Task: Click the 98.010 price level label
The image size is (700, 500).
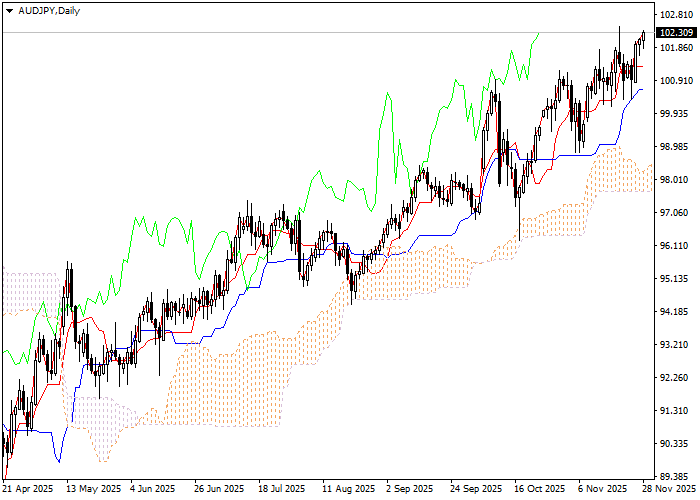Action: [x=676, y=180]
